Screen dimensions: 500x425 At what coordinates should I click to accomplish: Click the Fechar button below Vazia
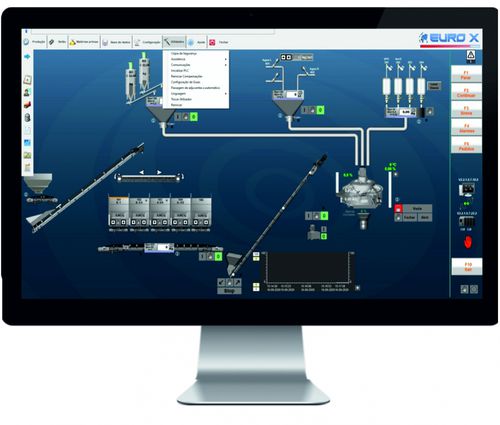pyautogui.click(x=409, y=217)
